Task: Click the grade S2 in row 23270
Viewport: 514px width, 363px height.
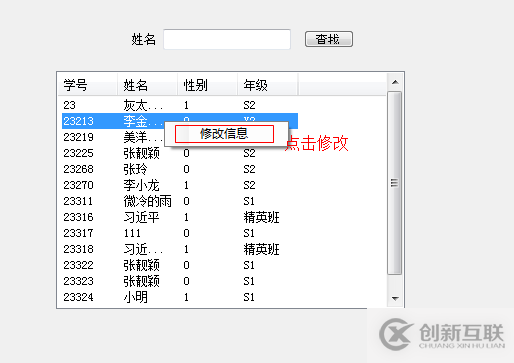Action: point(249,185)
